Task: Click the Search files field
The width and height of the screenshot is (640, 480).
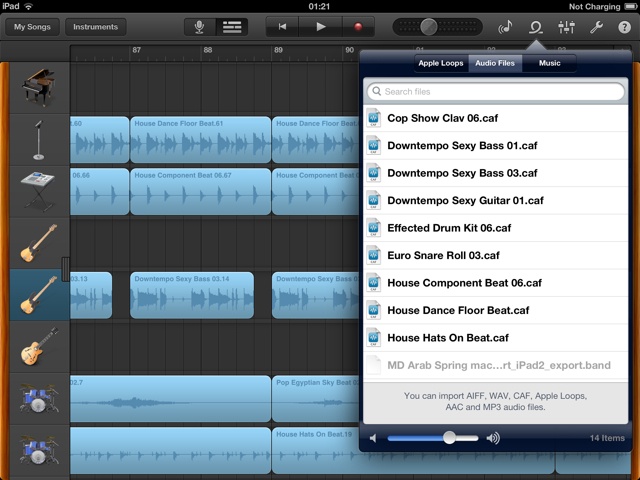Action: (496, 91)
